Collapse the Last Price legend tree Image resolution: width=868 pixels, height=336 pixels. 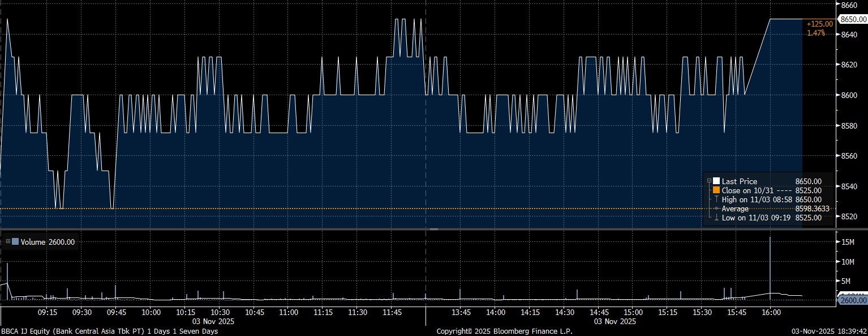[709, 181]
